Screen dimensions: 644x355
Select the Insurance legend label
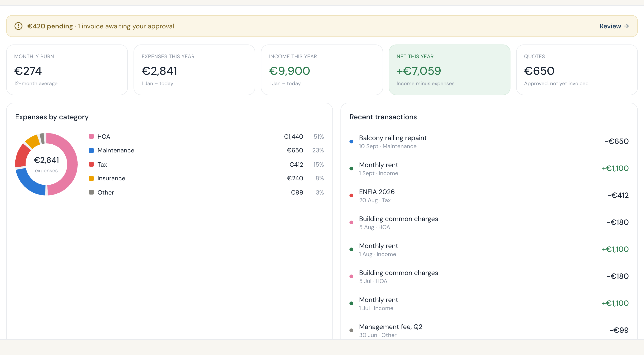coord(111,178)
